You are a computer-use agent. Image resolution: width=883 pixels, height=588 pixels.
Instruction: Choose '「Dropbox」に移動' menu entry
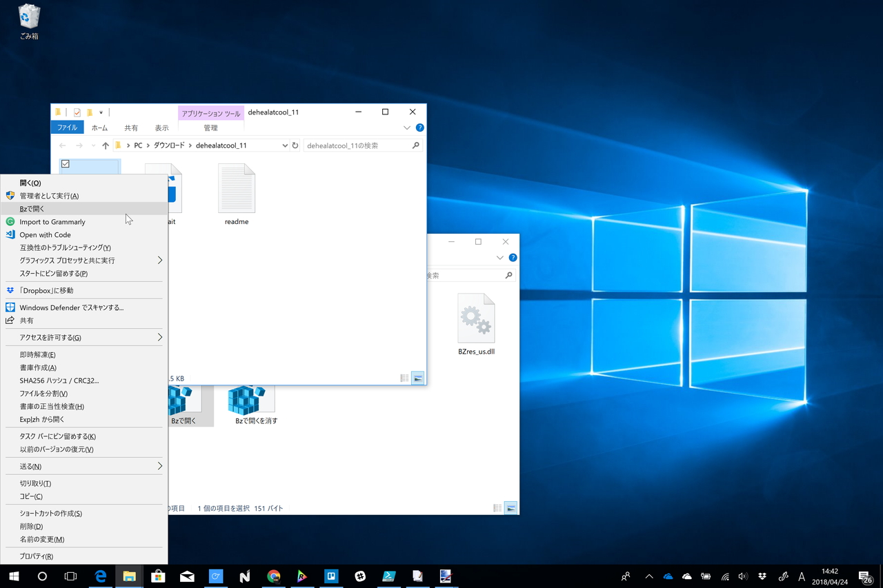[84, 291]
